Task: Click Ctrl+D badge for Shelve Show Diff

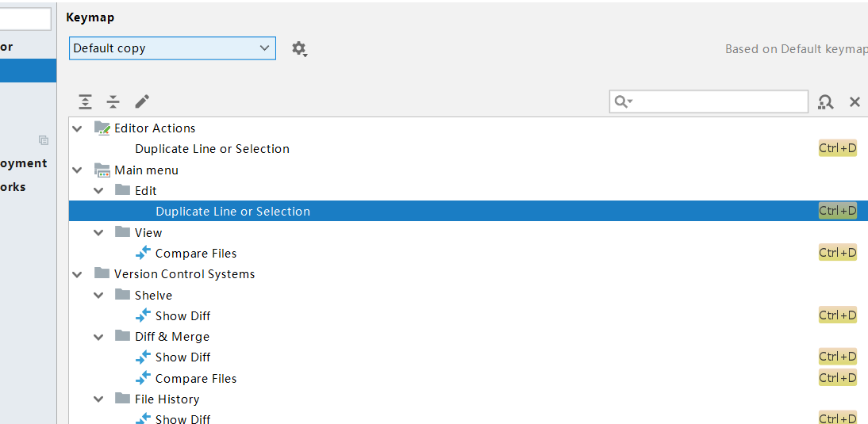Action: point(838,315)
